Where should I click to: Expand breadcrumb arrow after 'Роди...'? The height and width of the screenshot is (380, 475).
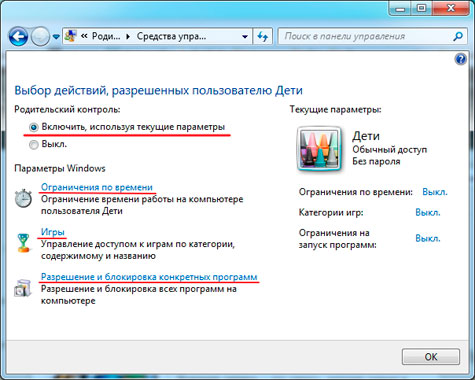[128, 36]
